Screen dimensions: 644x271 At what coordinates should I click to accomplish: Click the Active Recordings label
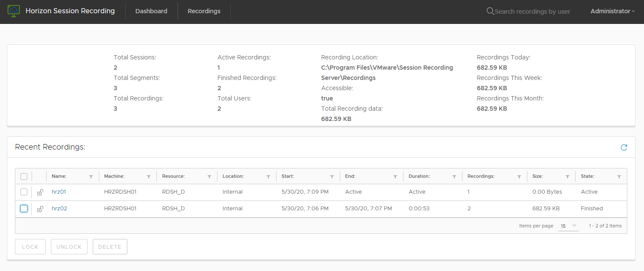point(244,57)
